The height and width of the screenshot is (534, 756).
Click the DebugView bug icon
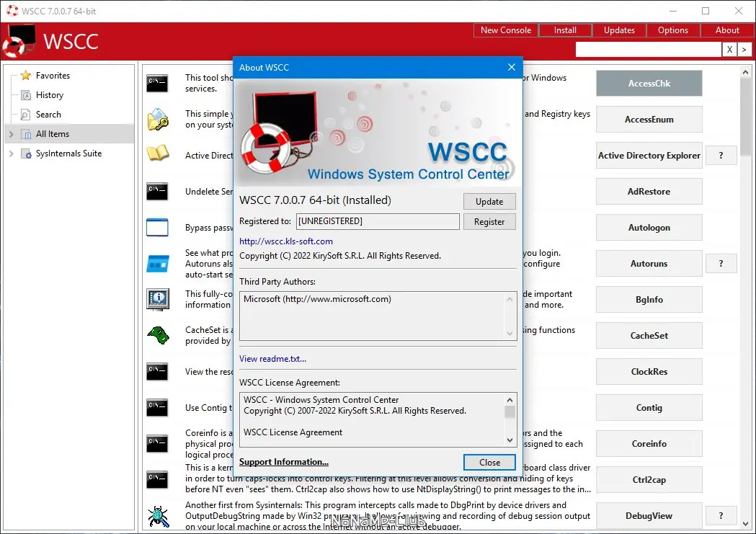tap(158, 516)
